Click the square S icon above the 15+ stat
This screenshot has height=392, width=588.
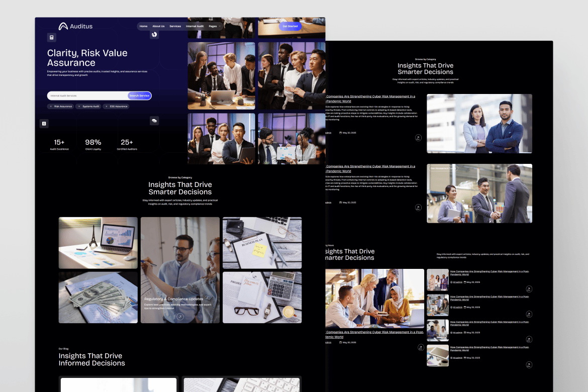pyautogui.click(x=44, y=124)
